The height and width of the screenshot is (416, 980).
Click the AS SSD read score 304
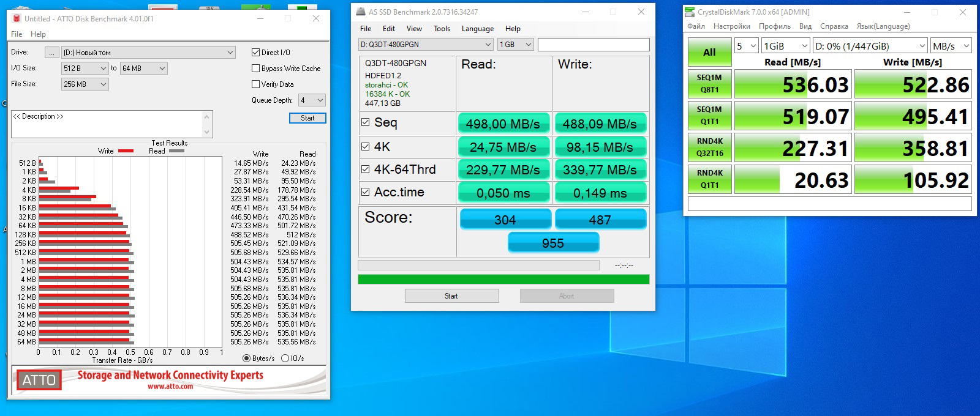click(x=505, y=220)
